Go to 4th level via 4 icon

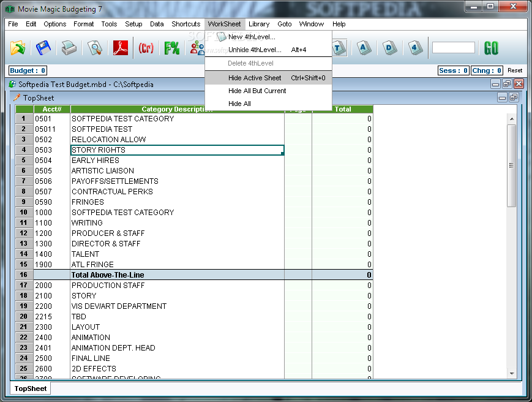point(415,48)
